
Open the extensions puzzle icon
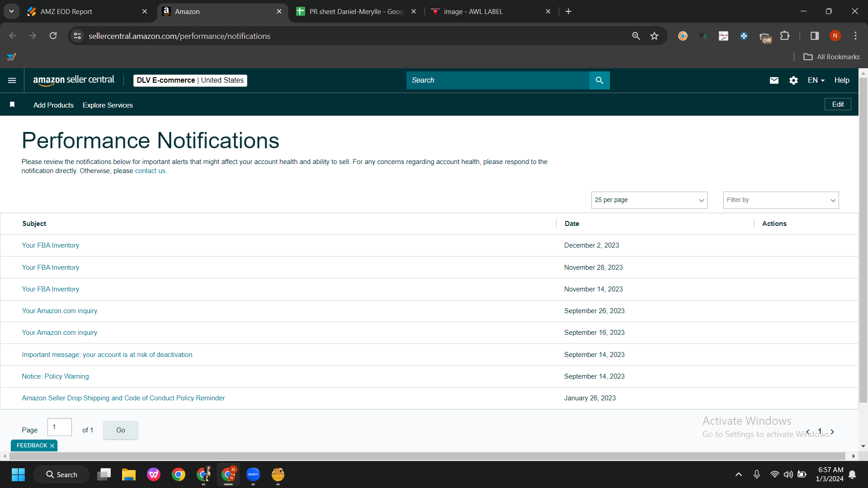(785, 36)
